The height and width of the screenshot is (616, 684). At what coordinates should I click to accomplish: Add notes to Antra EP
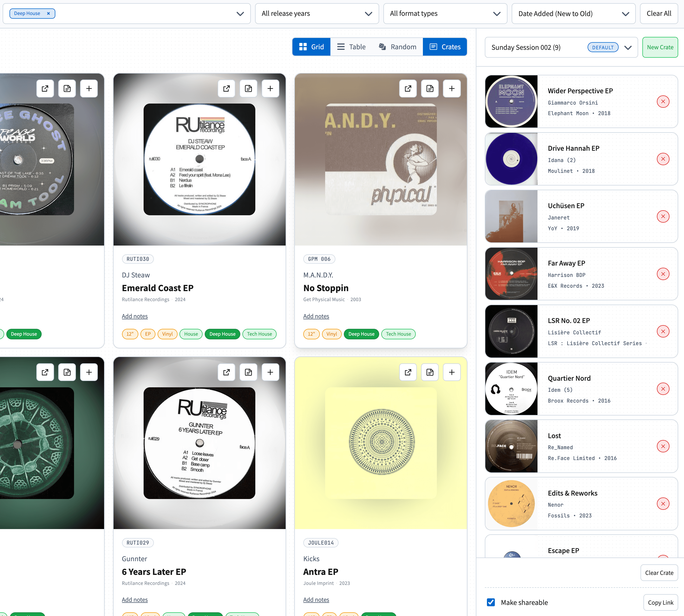click(316, 600)
